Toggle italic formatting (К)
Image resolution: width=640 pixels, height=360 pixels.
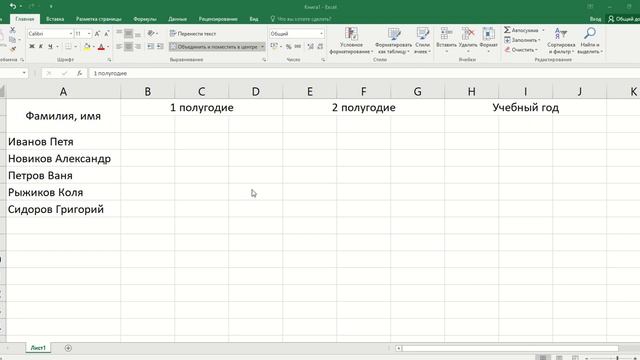pos(41,47)
